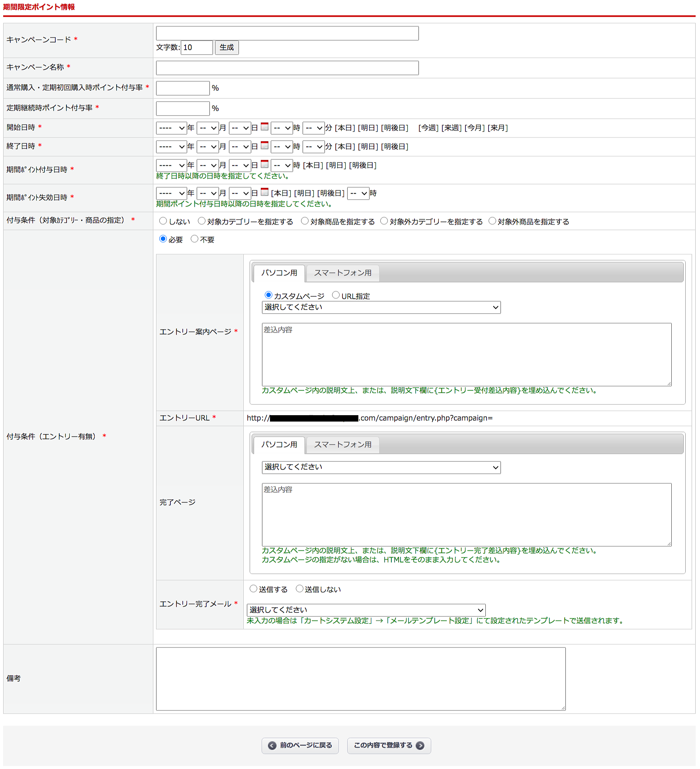Screen dimensions: 700x769
Task: Open the 終了日時 year dropdown
Action: click(x=171, y=147)
